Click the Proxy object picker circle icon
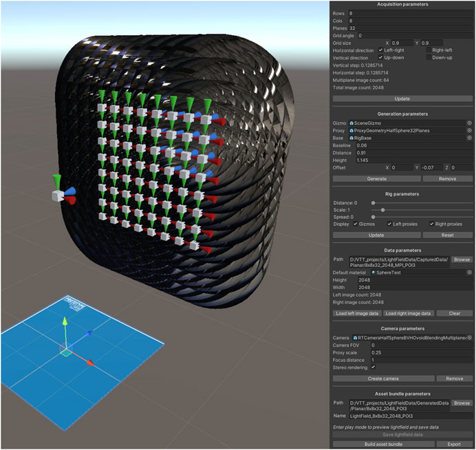The height and width of the screenshot is (450, 476). click(x=469, y=130)
